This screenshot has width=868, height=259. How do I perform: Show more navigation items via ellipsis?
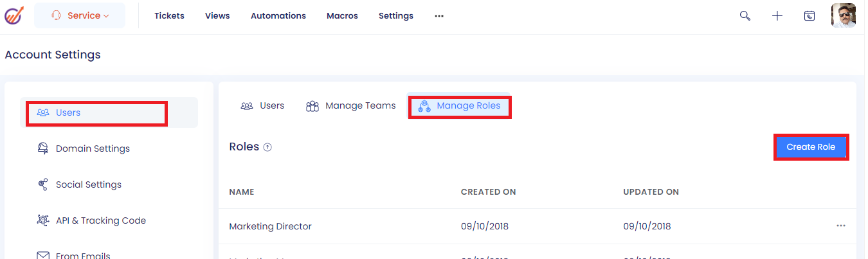coord(439,16)
